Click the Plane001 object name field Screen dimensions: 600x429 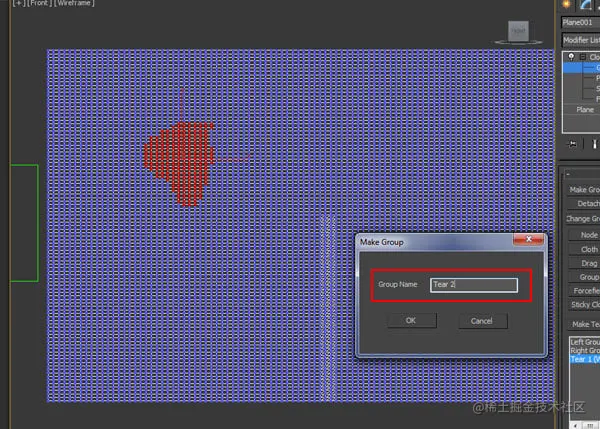[x=580, y=23]
